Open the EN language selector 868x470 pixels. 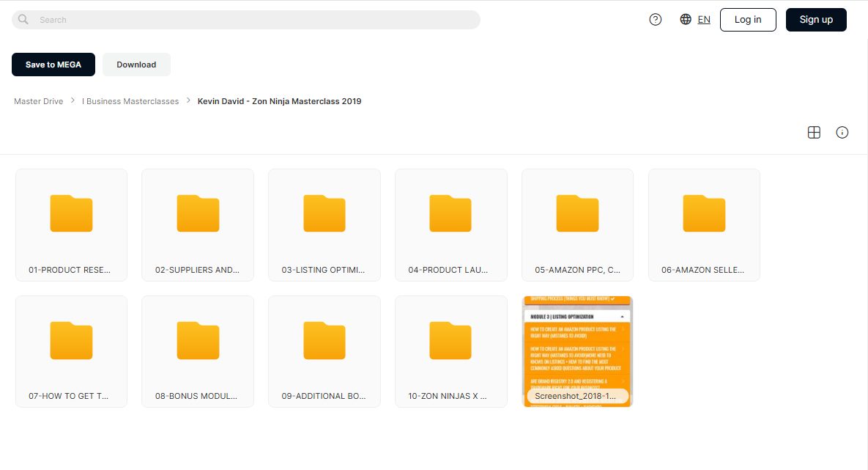(x=704, y=19)
